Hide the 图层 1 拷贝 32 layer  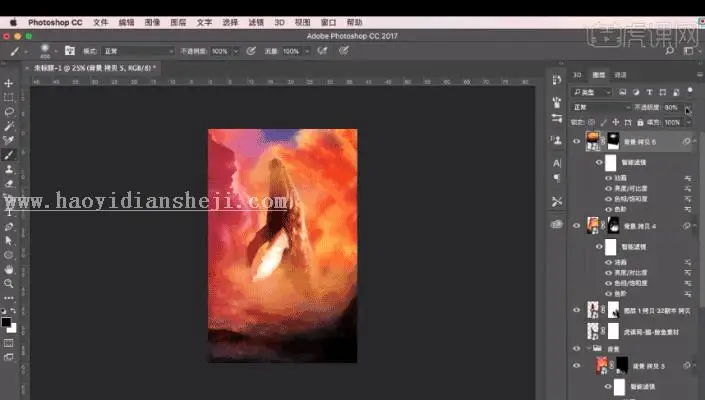576,310
